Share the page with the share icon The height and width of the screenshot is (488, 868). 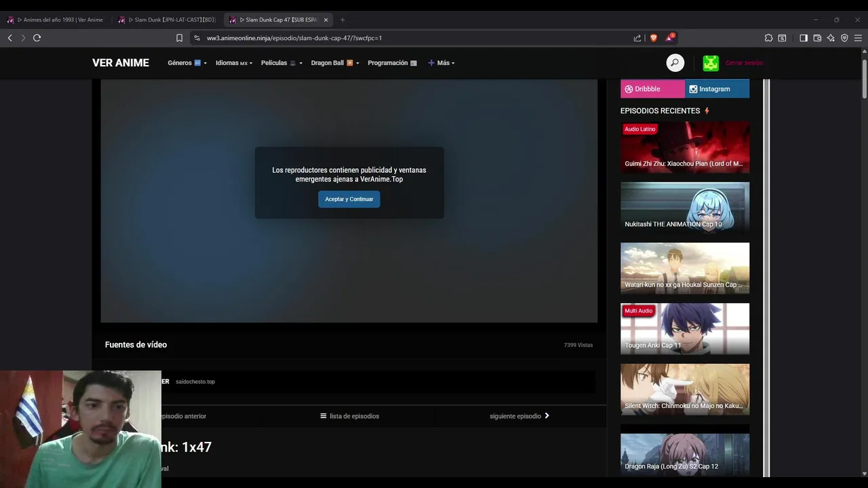[637, 38]
